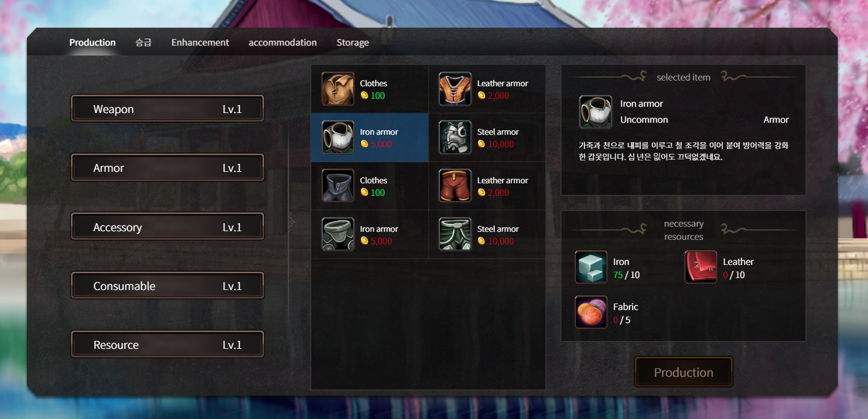868x419 pixels.
Task: Open the Resource Lv.1 category
Action: coord(167,344)
